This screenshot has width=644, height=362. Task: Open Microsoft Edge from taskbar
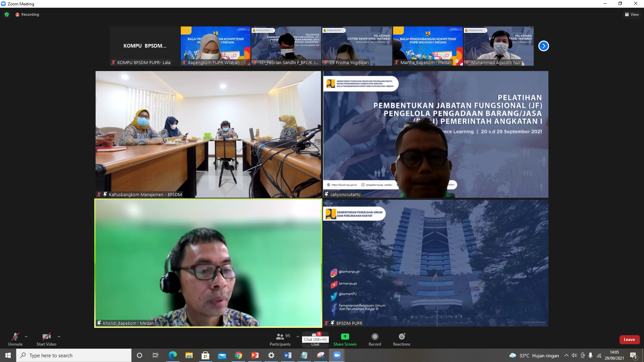click(172, 355)
